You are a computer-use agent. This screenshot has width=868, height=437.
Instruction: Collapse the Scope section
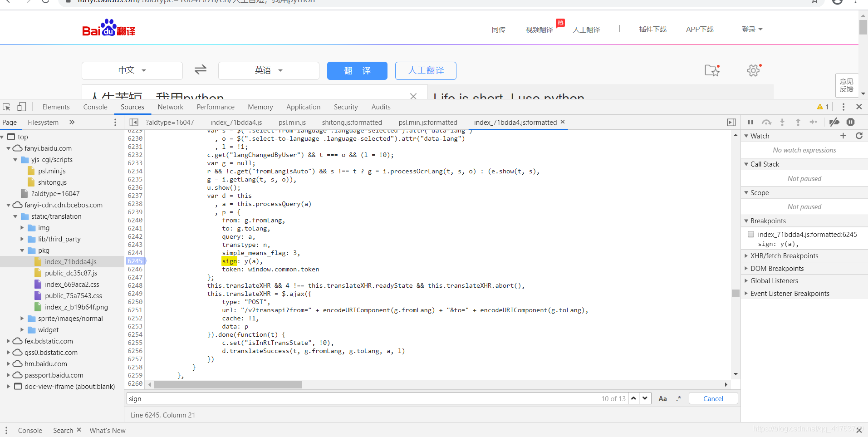coord(760,193)
